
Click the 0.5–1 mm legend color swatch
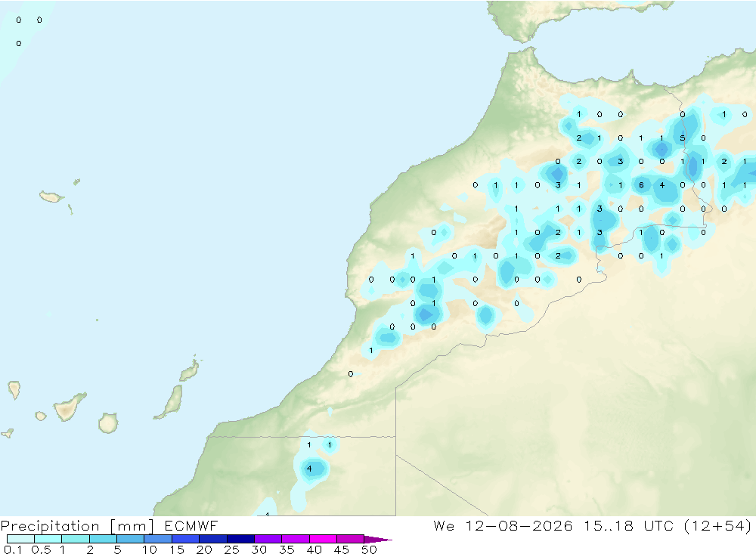[48, 539]
